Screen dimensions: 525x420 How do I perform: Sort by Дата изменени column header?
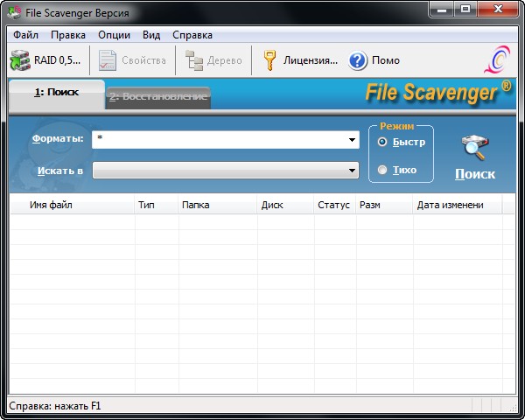(458, 205)
